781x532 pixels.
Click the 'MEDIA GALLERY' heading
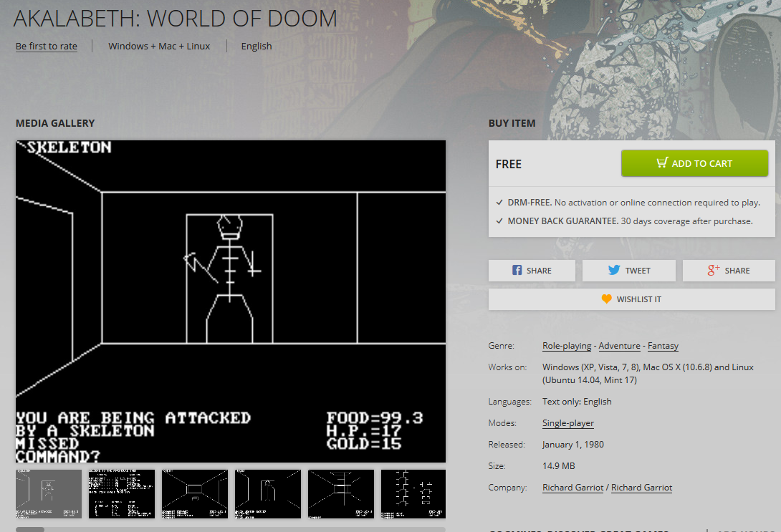click(55, 123)
